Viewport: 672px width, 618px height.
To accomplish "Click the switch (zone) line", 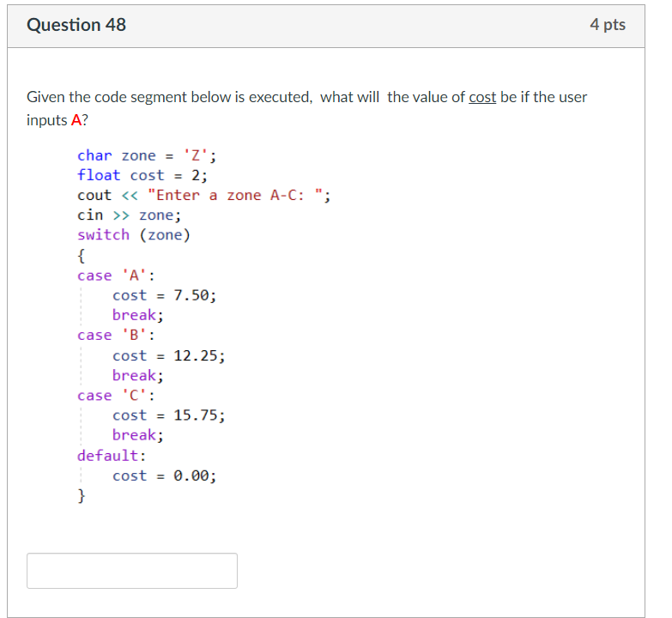I will [x=134, y=235].
